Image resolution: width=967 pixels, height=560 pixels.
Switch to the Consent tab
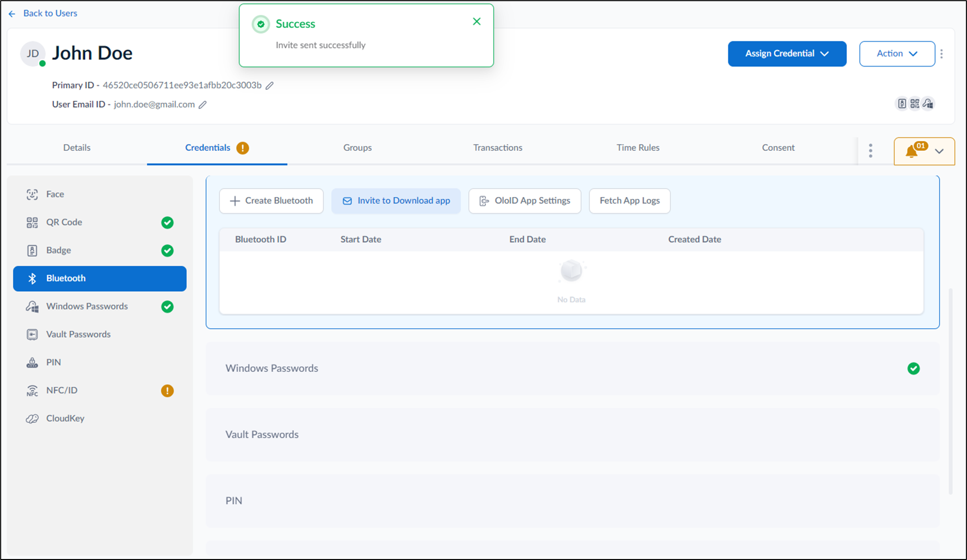pyautogui.click(x=778, y=147)
